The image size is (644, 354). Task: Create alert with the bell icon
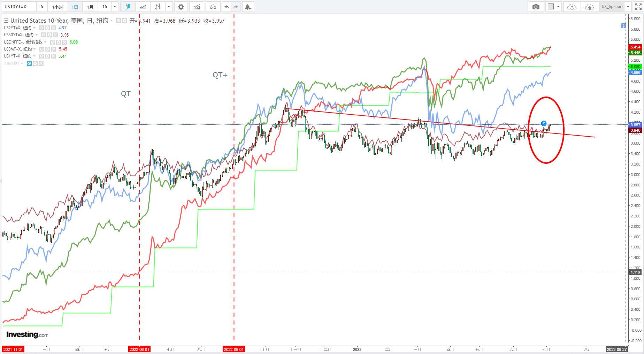[248, 7]
